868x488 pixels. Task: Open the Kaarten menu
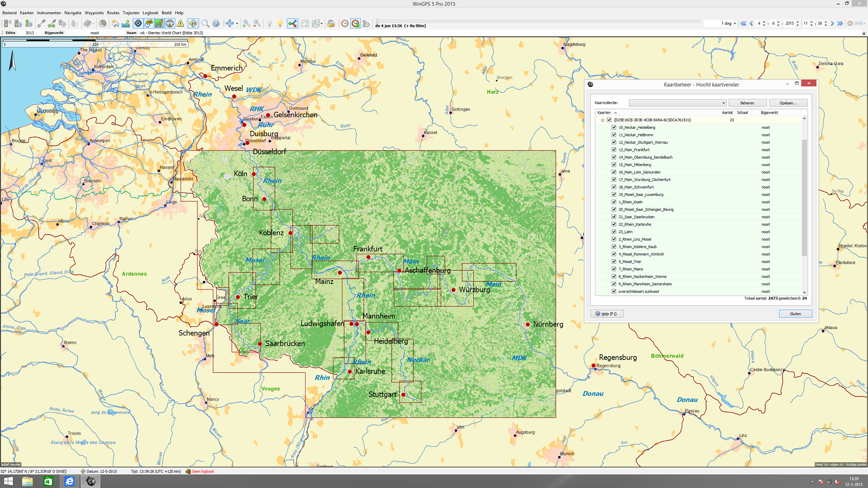point(26,13)
